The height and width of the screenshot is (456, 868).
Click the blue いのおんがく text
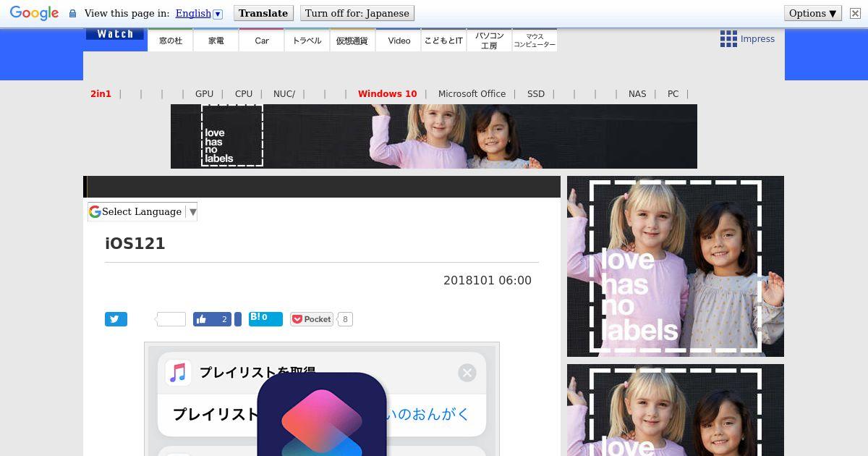[429, 414]
